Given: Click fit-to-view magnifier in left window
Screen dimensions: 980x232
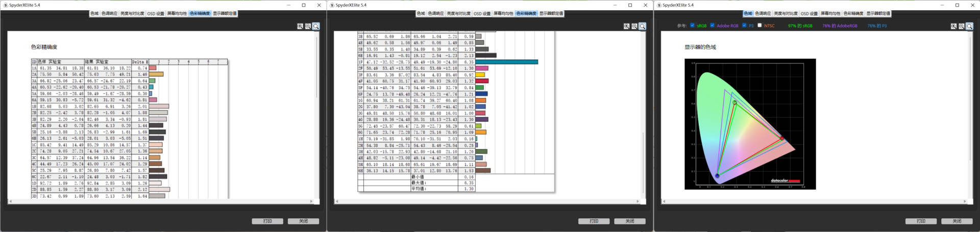Looking at the screenshot, I should pyautogui.click(x=316, y=26).
